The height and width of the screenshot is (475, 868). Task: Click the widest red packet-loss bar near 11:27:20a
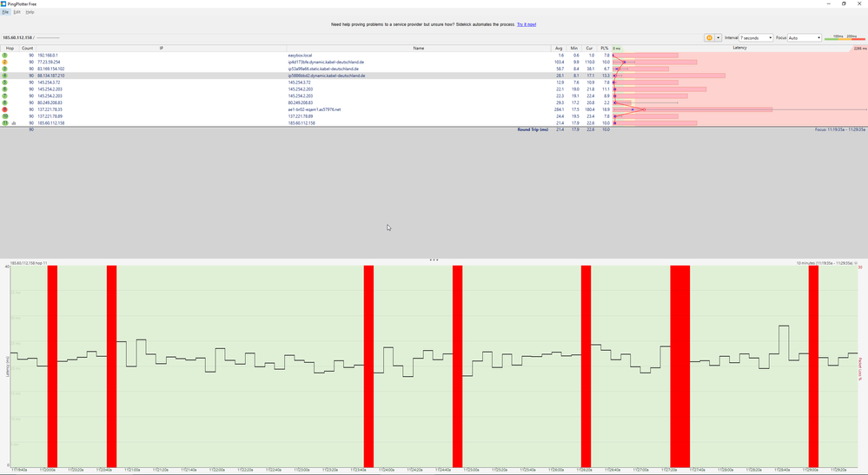[x=679, y=366]
